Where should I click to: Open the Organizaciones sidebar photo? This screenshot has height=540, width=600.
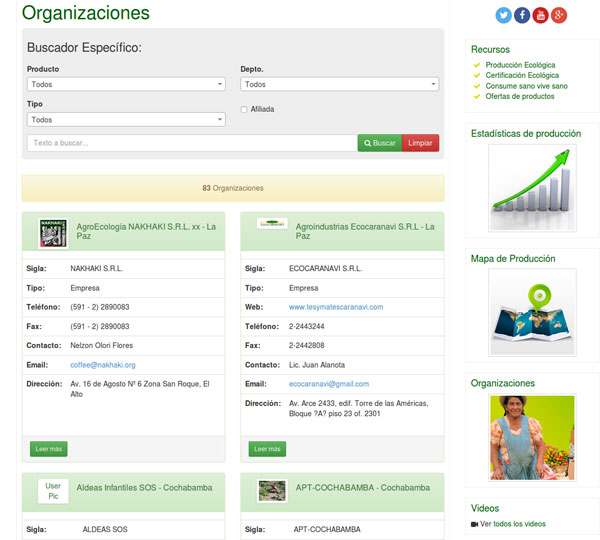pos(532,437)
